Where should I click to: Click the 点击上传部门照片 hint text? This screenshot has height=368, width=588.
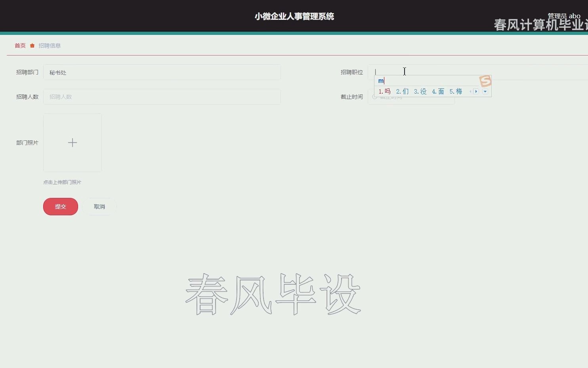point(62,182)
